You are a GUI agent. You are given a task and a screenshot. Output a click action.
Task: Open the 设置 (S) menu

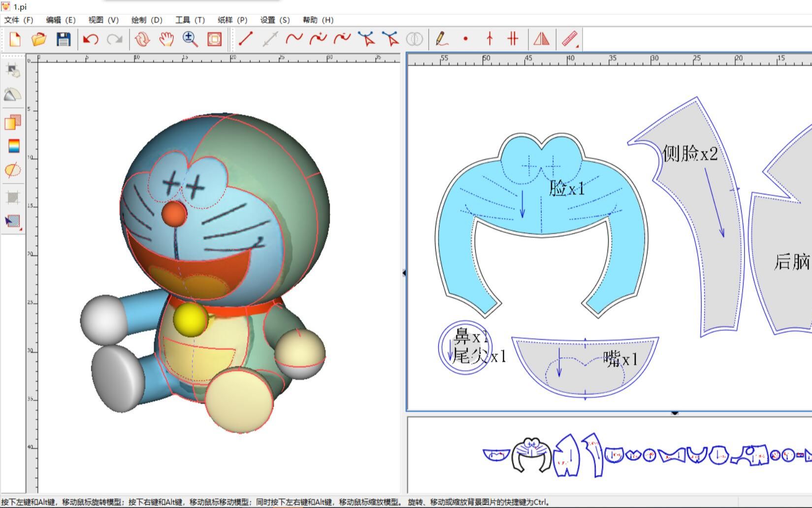pos(275,20)
